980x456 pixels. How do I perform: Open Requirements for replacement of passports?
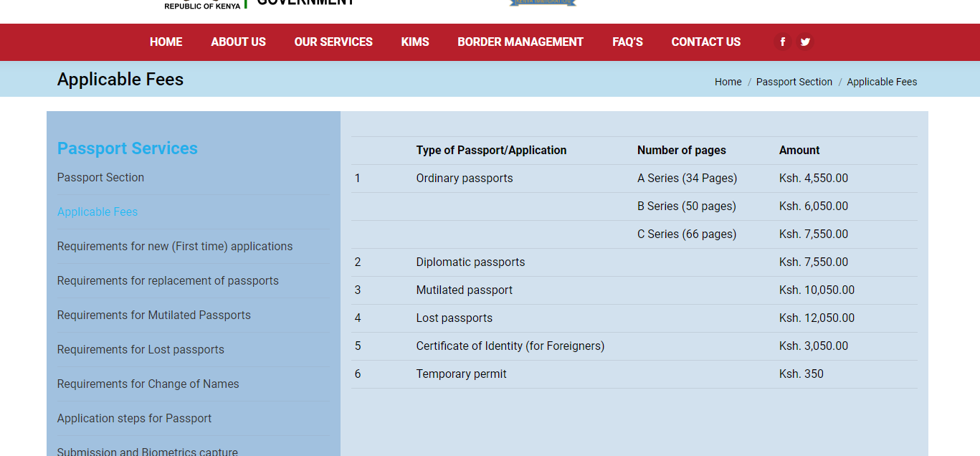(x=168, y=280)
